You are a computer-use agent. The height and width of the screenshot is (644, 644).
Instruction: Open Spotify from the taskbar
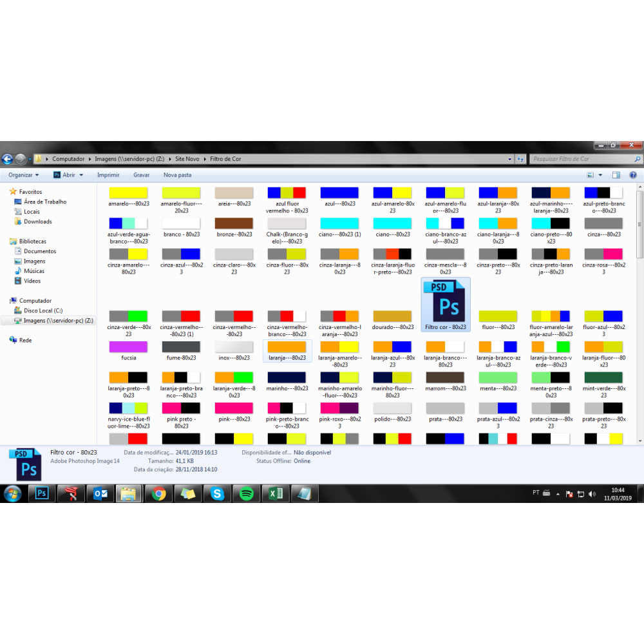(x=246, y=494)
